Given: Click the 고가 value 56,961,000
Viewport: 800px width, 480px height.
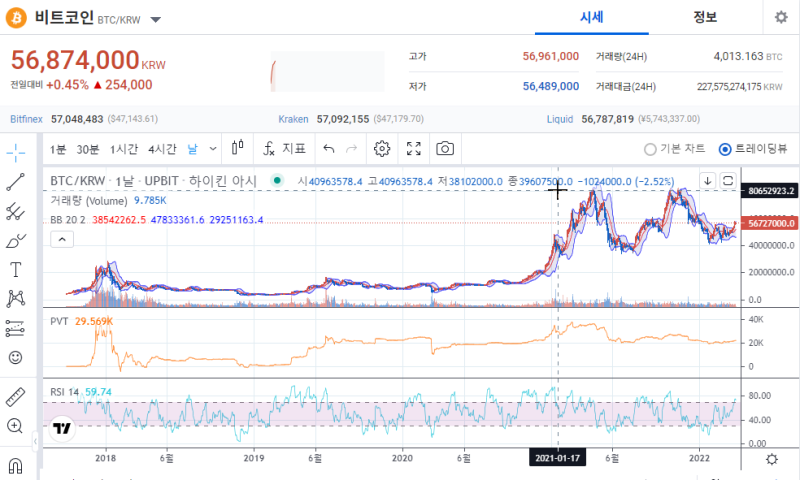Looking at the screenshot, I should [551, 56].
